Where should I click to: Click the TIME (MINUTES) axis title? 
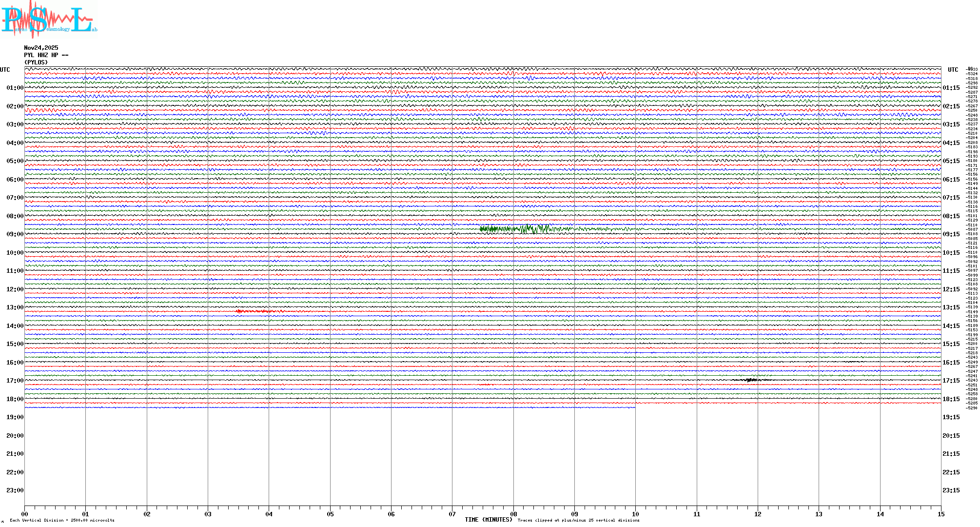pos(489,520)
